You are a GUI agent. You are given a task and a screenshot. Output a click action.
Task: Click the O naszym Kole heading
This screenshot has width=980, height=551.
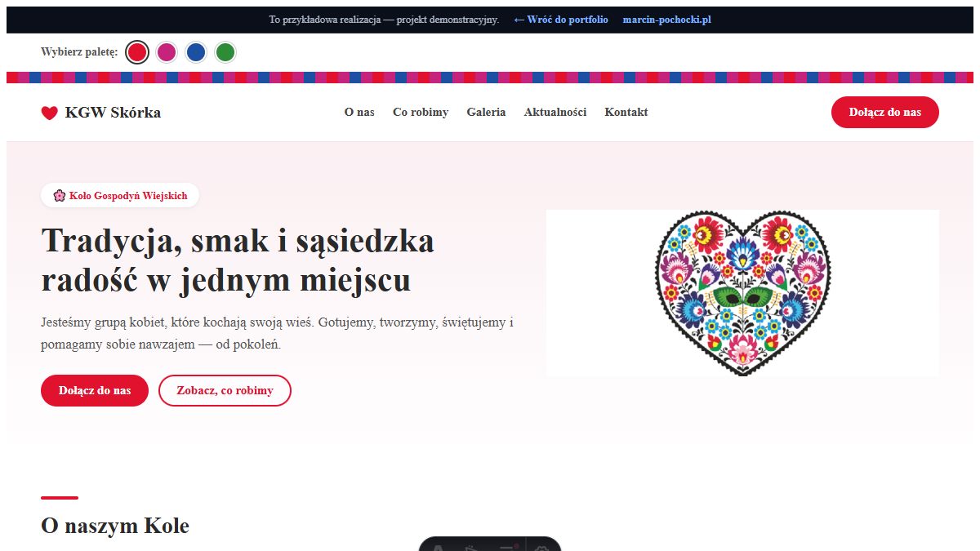pos(115,527)
